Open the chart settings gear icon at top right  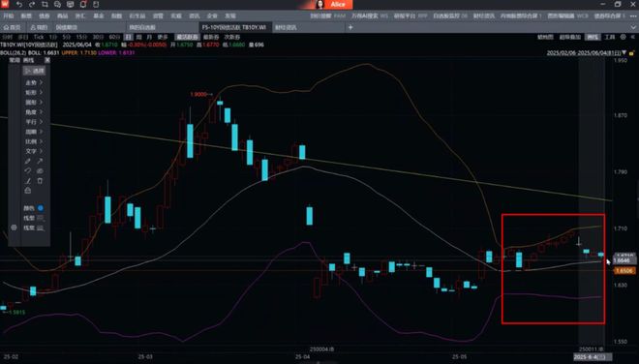(623, 37)
